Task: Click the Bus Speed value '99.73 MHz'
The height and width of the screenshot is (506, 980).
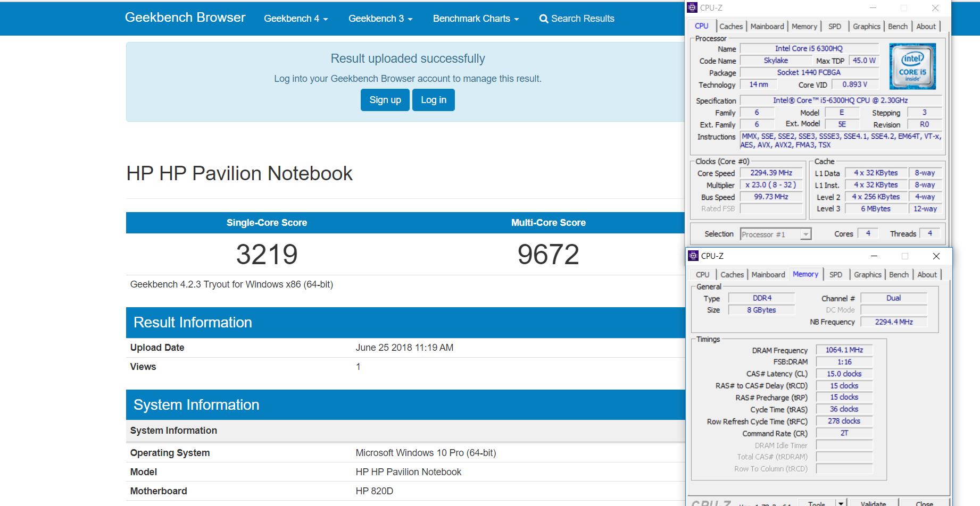Action: pos(771,197)
